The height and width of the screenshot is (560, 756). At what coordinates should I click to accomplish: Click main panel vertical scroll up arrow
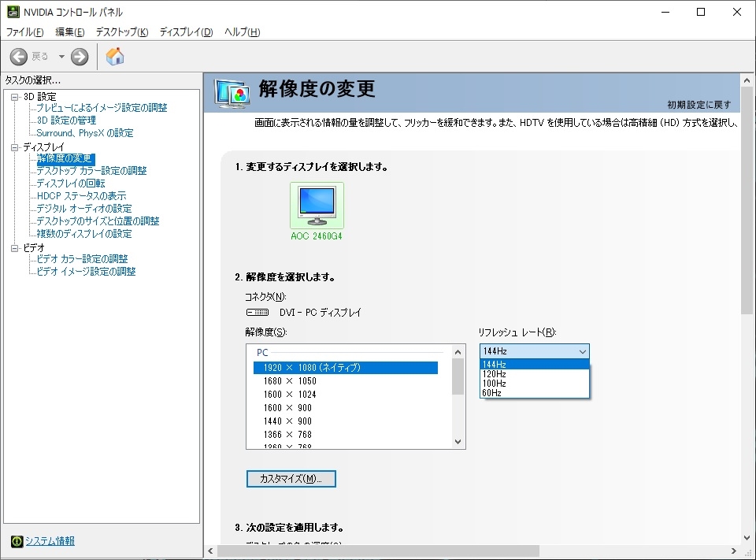[x=747, y=80]
